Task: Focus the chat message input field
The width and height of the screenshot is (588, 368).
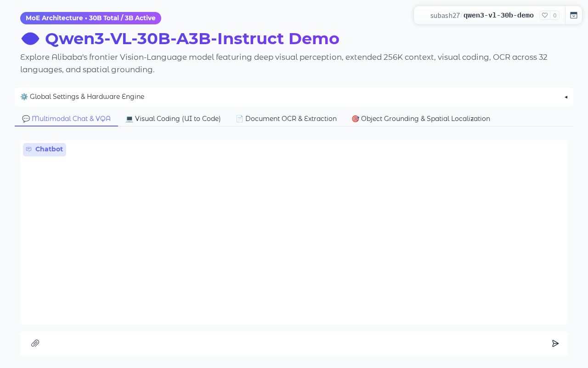Action: click(295, 343)
